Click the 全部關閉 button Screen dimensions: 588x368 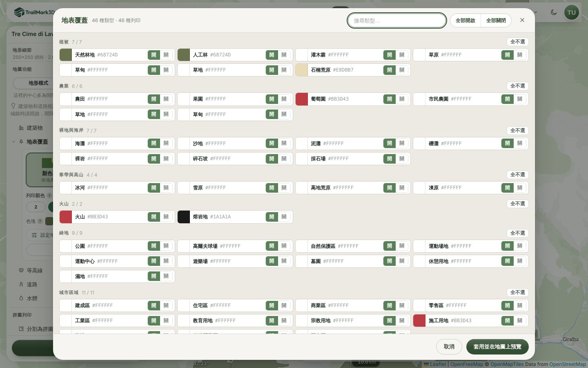pyautogui.click(x=496, y=20)
